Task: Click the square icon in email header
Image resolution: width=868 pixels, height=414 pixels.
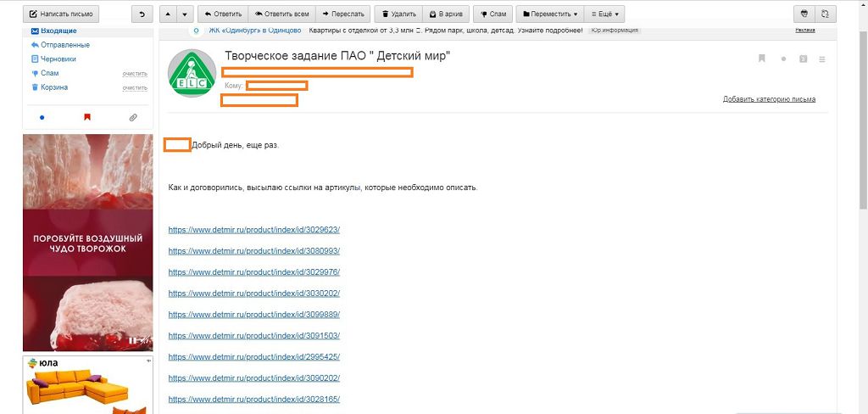Action: 804,59
